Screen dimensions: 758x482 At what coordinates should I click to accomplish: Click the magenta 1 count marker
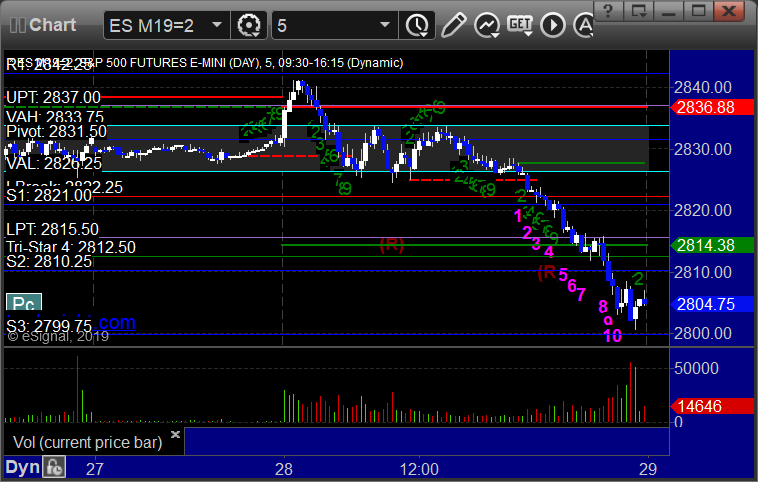[x=518, y=216]
